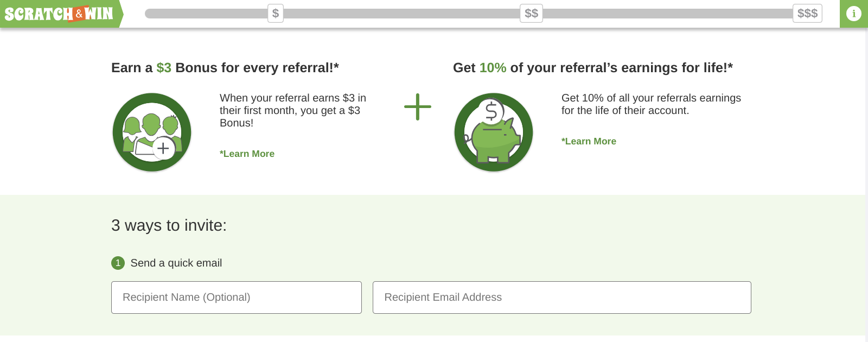Select the double dollar sign milestone marker
The image size is (868, 342).
531,14
